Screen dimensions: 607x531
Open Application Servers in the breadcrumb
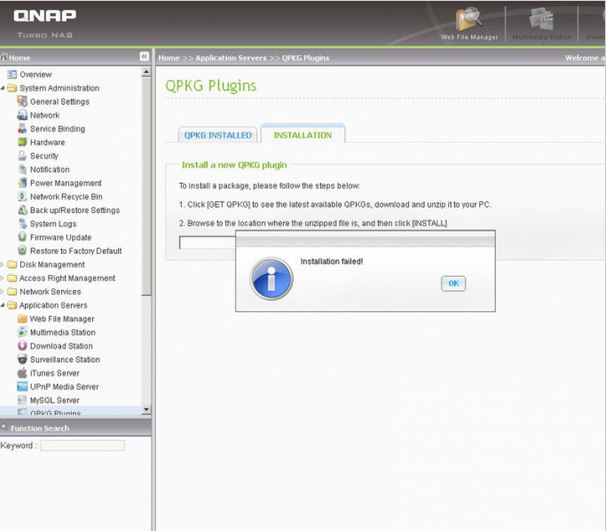point(231,58)
